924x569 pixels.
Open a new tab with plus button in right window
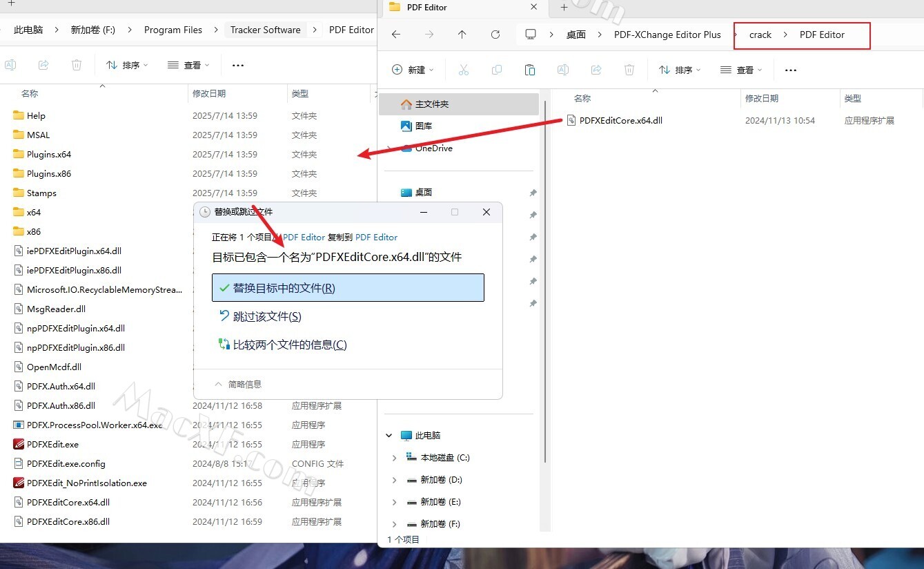tap(564, 7)
